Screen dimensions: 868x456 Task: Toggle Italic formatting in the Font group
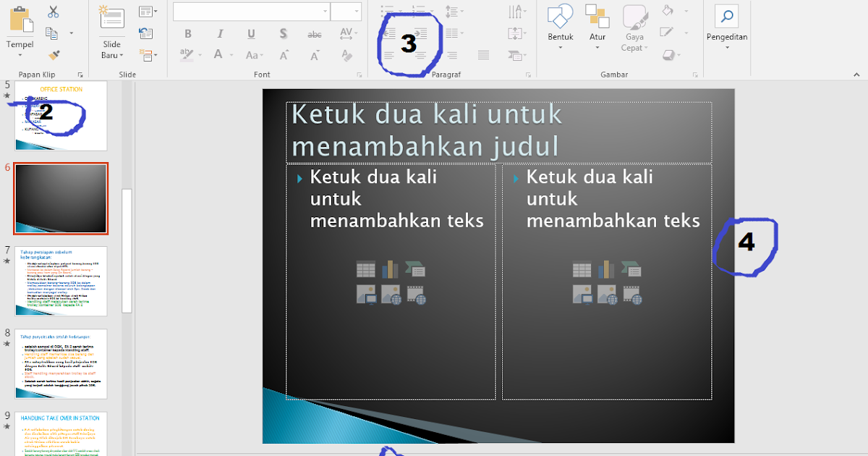221,33
